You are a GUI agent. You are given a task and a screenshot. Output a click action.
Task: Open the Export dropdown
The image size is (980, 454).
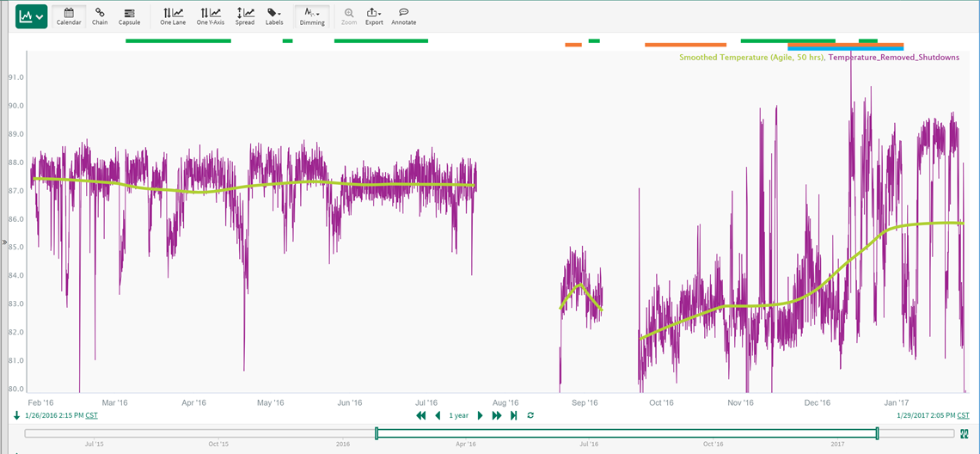(x=374, y=16)
